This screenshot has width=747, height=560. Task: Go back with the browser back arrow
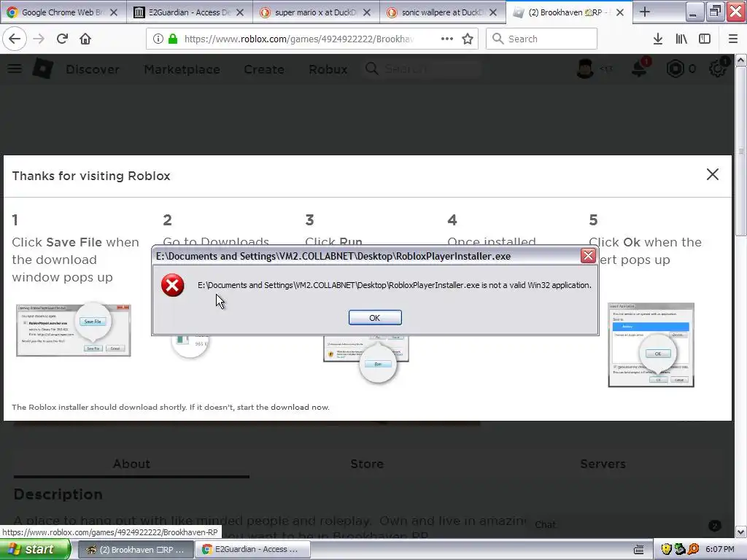[15, 39]
